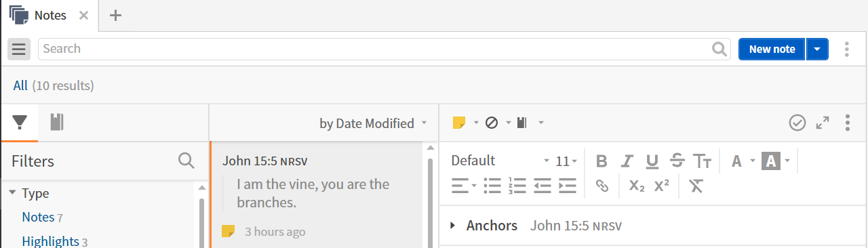Toggle strikethrough formatting
The width and height of the screenshot is (868, 248).
(x=677, y=161)
